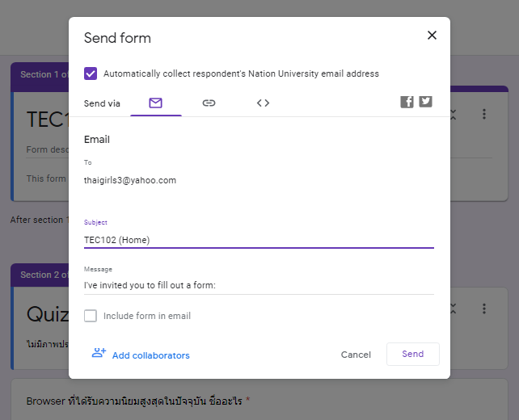The image size is (519, 420).
Task: Collapse Section 1 using its chevron
Action: click(454, 115)
